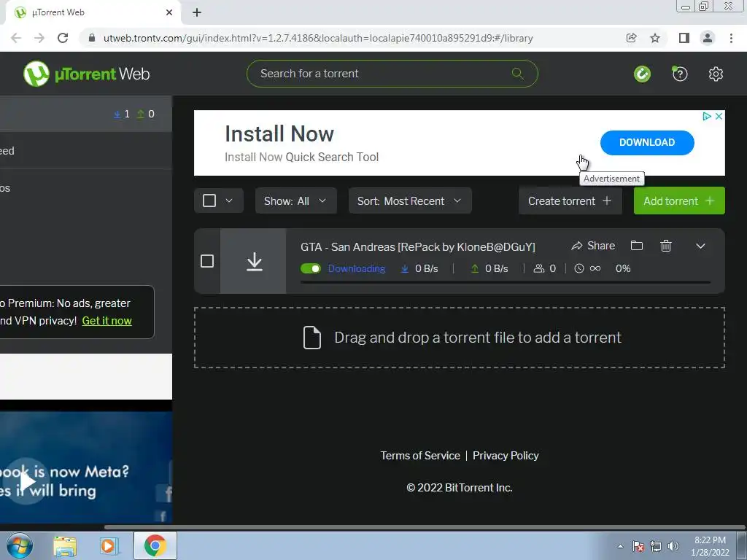Image resolution: width=747 pixels, height=560 pixels.
Task: Open Windows Explorer from taskbar
Action: [65, 546]
